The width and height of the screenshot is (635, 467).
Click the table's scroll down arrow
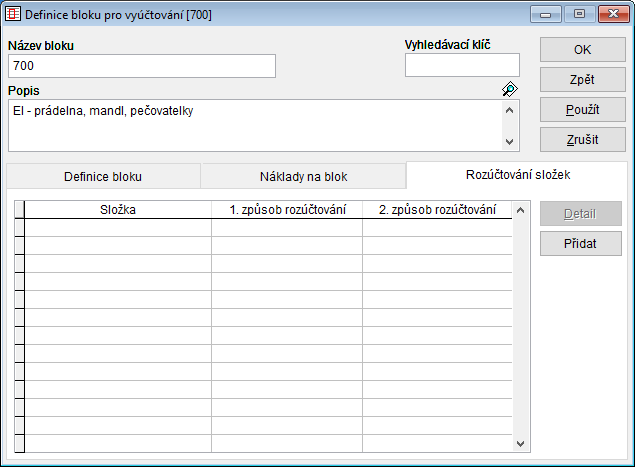pos(519,442)
